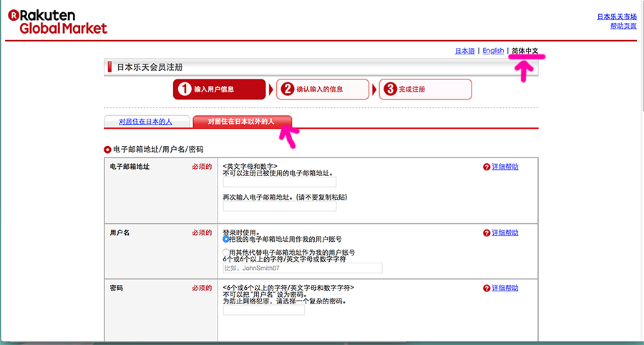The width and height of the screenshot is (644, 345).
Task: Click the password input field
Action: tap(264, 311)
